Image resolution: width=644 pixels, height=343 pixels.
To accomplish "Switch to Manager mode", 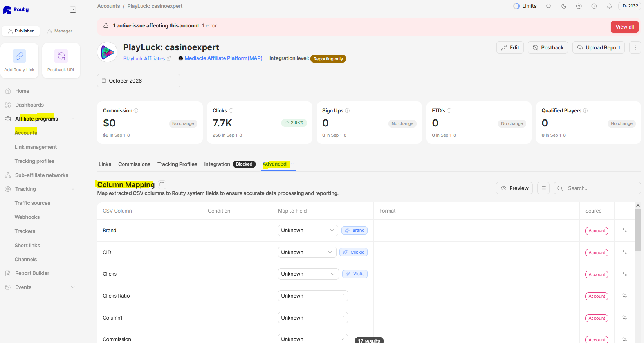I will 60,31.
